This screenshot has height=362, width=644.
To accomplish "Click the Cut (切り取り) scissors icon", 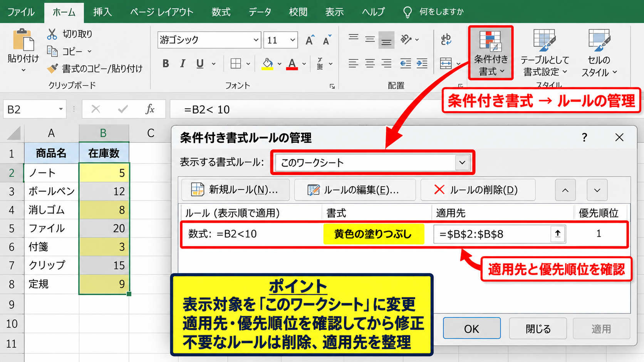I will click(52, 34).
